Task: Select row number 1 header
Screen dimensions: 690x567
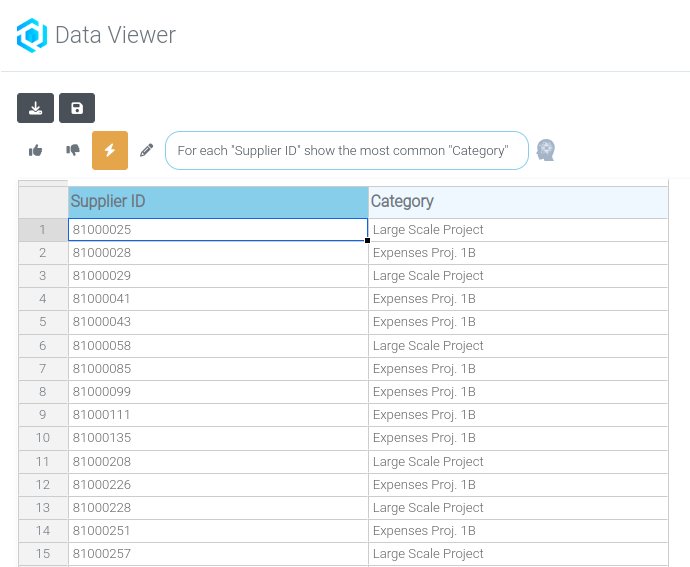Action: (x=43, y=230)
